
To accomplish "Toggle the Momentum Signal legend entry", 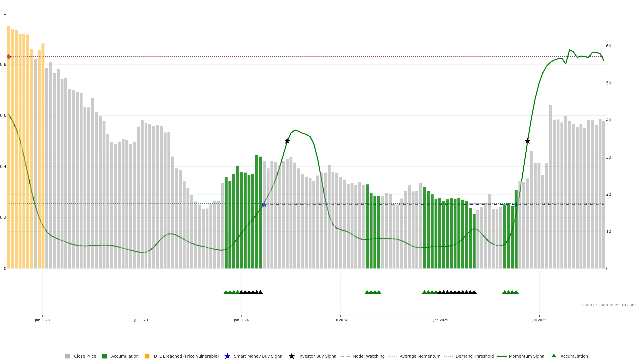I will coord(527,356).
